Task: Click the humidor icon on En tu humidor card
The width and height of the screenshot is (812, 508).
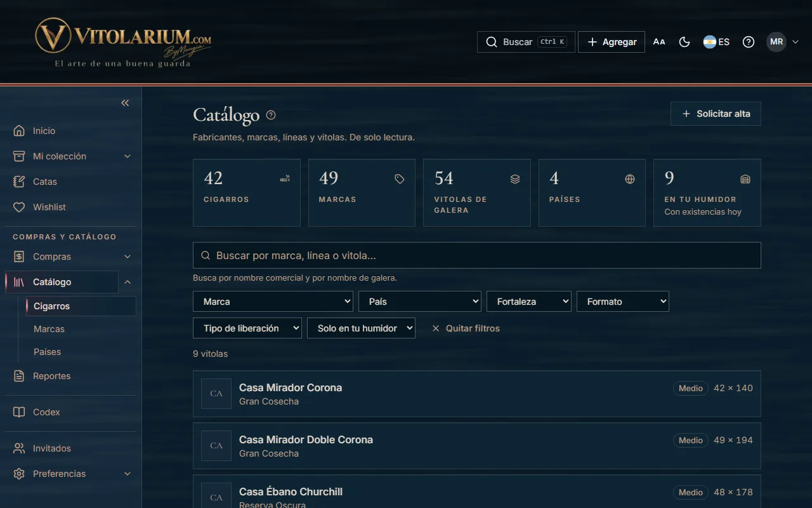Action: pyautogui.click(x=745, y=179)
